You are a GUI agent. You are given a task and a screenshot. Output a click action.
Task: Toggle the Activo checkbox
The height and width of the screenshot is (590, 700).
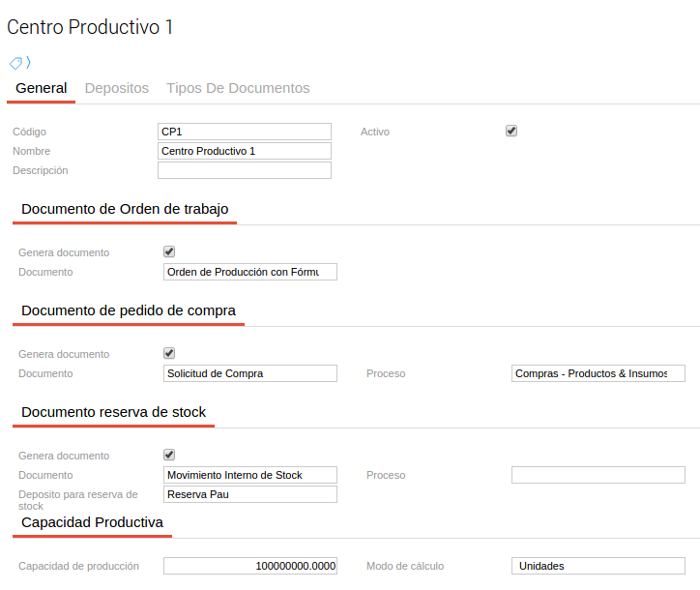(511, 131)
